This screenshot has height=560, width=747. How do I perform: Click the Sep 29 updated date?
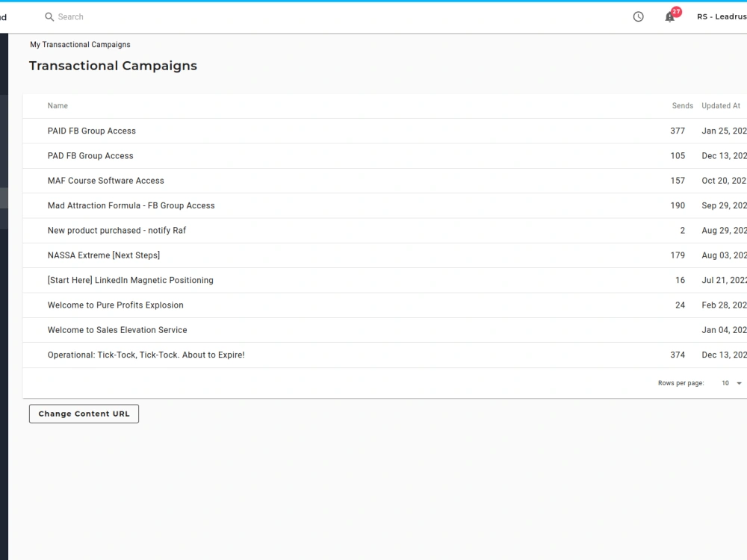(724, 206)
